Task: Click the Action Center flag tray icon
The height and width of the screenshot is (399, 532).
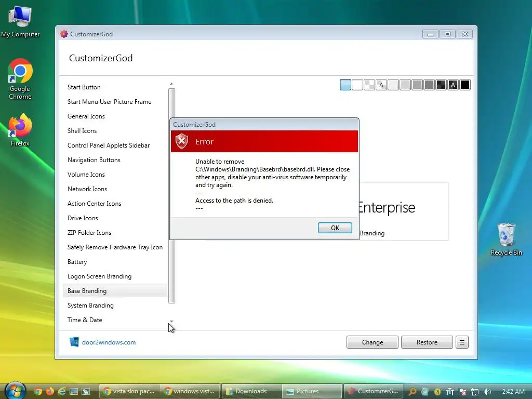Action: pyautogui.click(x=462, y=392)
